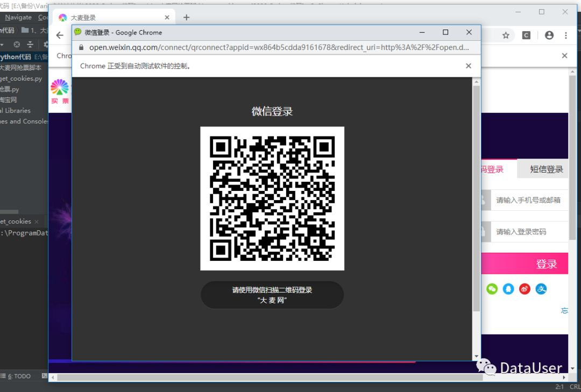This screenshot has height=392, width=581.
Task: Select the red Weibo login icon
Action: tap(525, 289)
